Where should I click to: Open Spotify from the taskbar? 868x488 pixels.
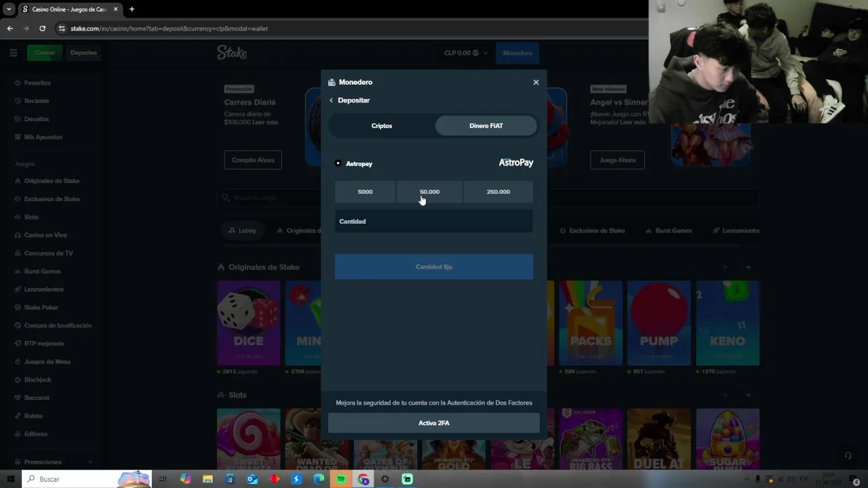click(341, 479)
